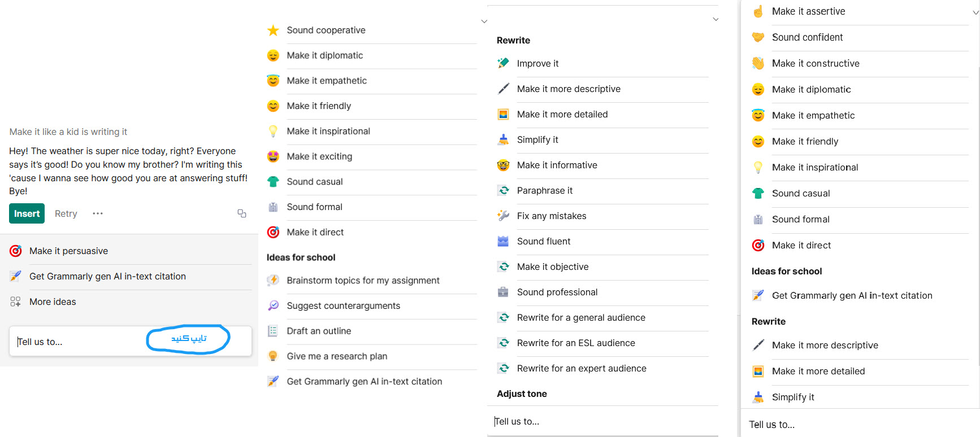This screenshot has height=437, width=980.
Task: Click the target icon for Make it persuasive
Action: 16,251
